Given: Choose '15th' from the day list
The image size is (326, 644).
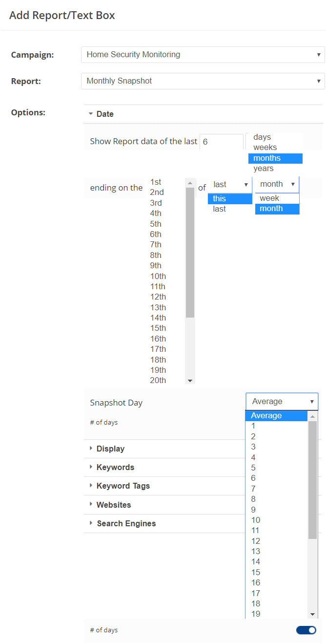Looking at the screenshot, I should [158, 328].
